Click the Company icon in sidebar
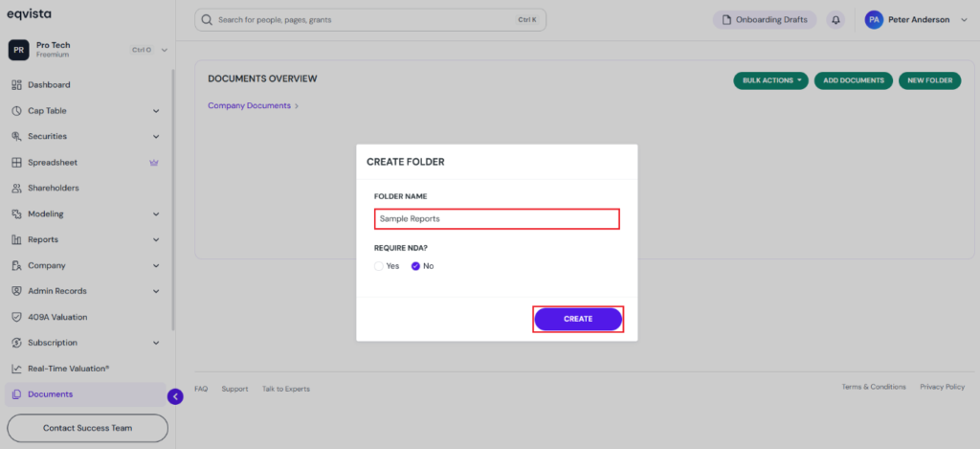Image resolution: width=980 pixels, height=449 pixels. click(17, 266)
